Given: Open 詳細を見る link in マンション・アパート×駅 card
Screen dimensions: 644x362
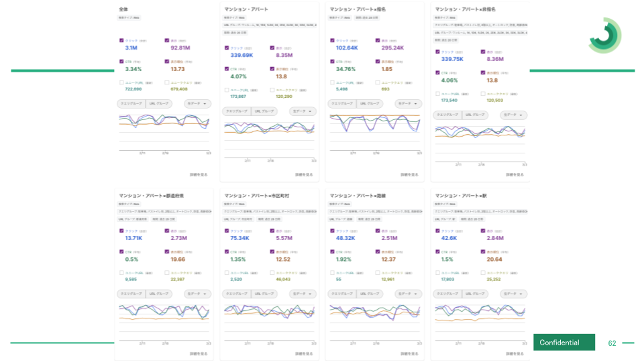Looking at the screenshot, I should tap(515, 354).
